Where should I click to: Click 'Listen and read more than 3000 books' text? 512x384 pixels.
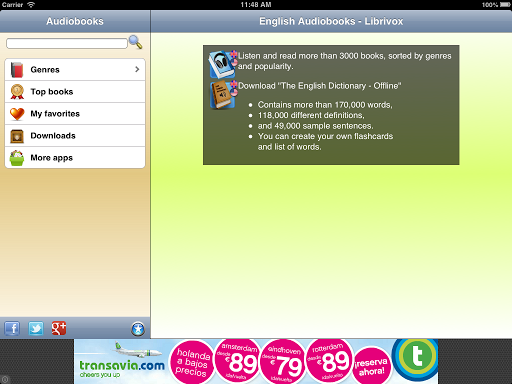point(345,61)
